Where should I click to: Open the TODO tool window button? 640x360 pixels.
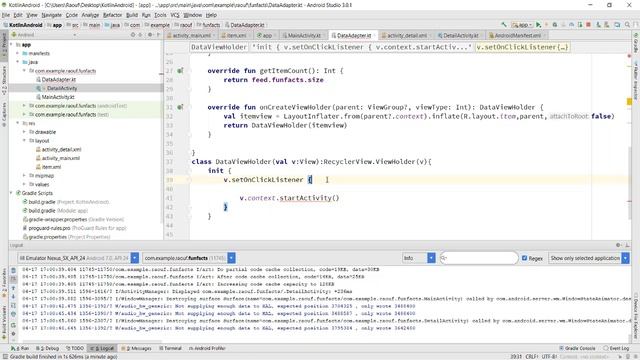pos(75,348)
